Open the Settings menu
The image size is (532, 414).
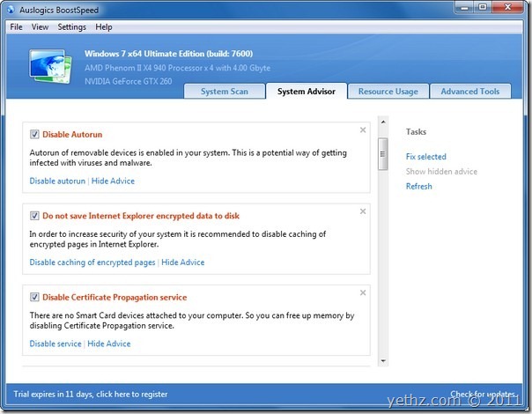[x=72, y=27]
